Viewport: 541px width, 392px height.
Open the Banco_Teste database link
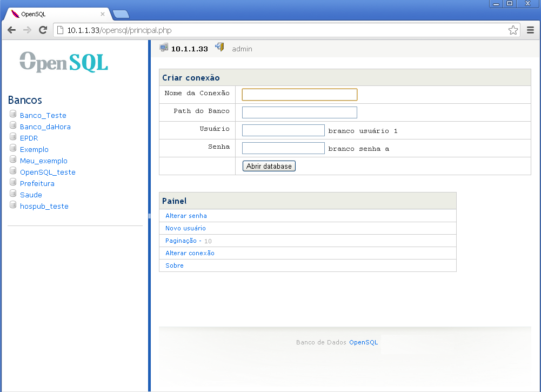(x=43, y=115)
